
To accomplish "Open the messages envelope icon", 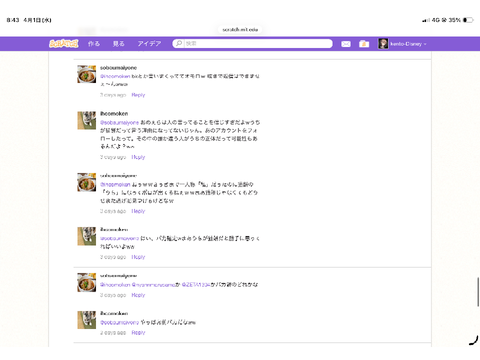I will (346, 44).
